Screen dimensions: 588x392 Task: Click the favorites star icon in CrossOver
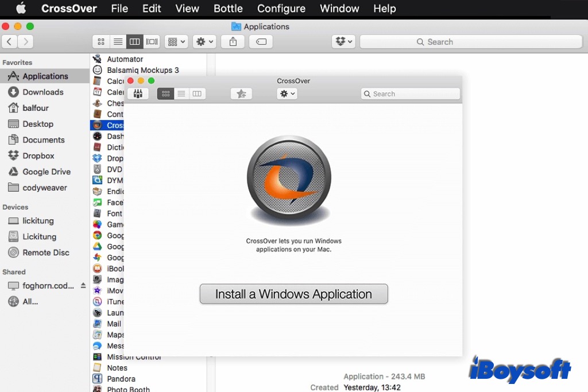tap(241, 94)
